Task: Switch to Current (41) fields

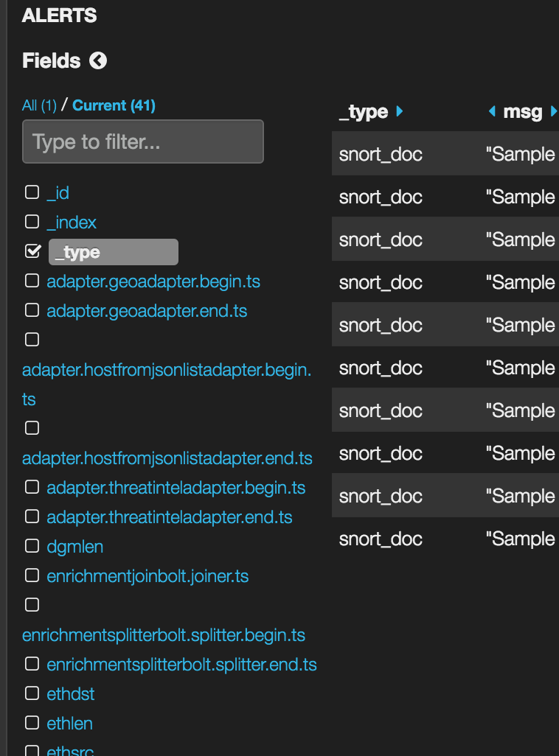Action: pos(114,105)
